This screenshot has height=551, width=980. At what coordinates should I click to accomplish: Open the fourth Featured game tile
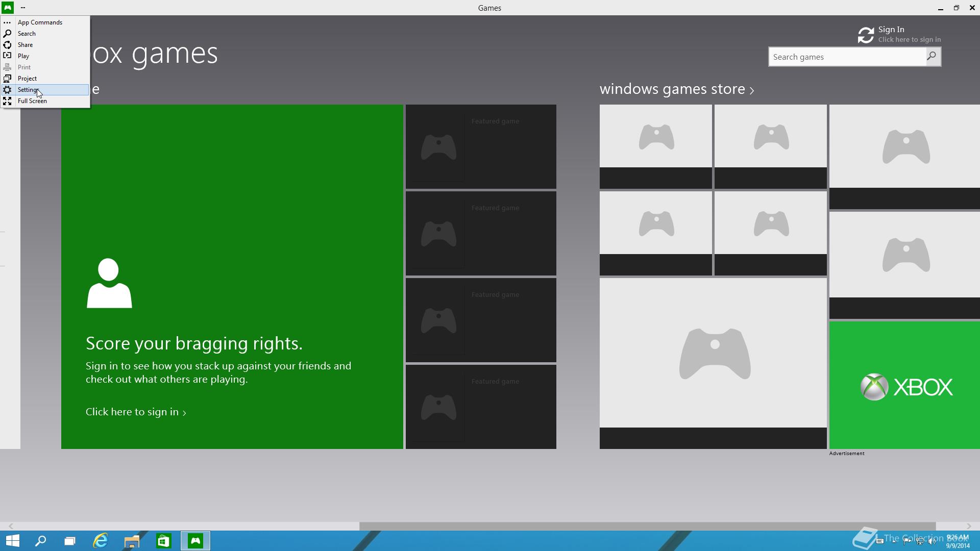(x=481, y=407)
